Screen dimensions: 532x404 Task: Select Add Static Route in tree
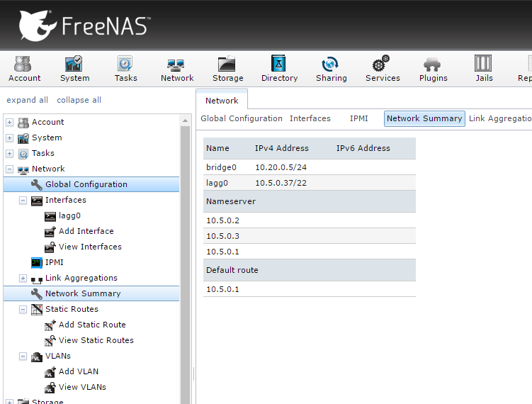[92, 325]
